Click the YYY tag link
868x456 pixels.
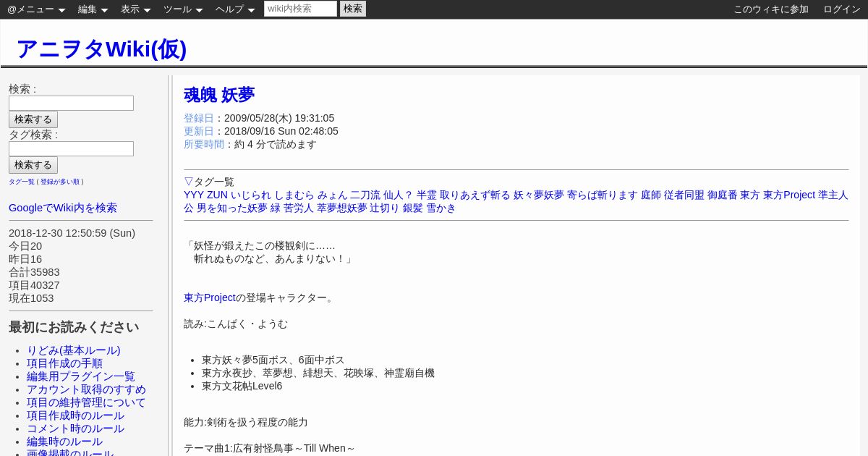(x=194, y=195)
